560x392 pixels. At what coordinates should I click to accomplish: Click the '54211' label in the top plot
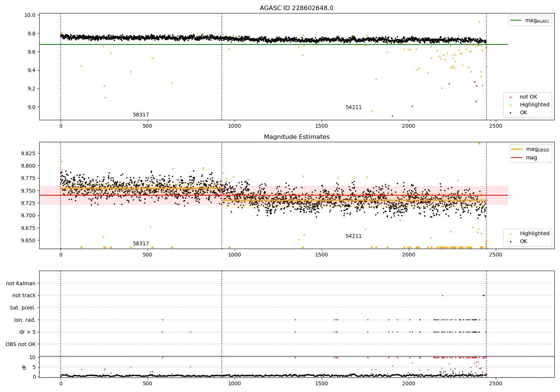[354, 108]
